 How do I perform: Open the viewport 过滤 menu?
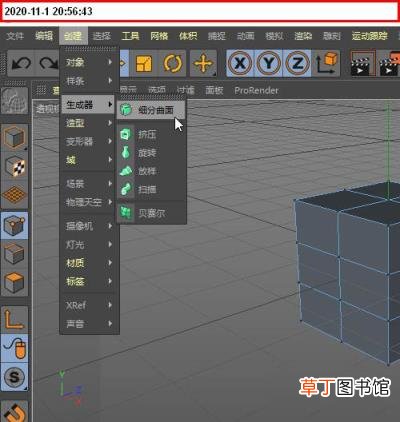pyautogui.click(x=185, y=90)
